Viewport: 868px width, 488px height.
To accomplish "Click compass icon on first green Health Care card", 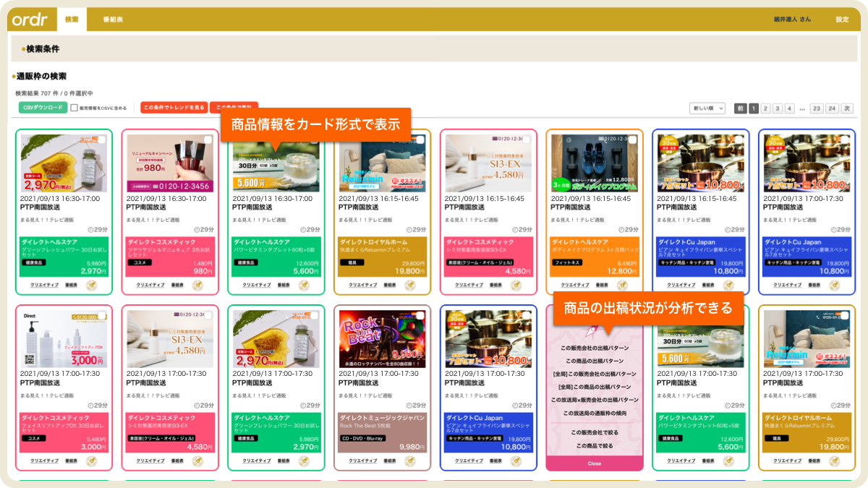I will tap(91, 286).
